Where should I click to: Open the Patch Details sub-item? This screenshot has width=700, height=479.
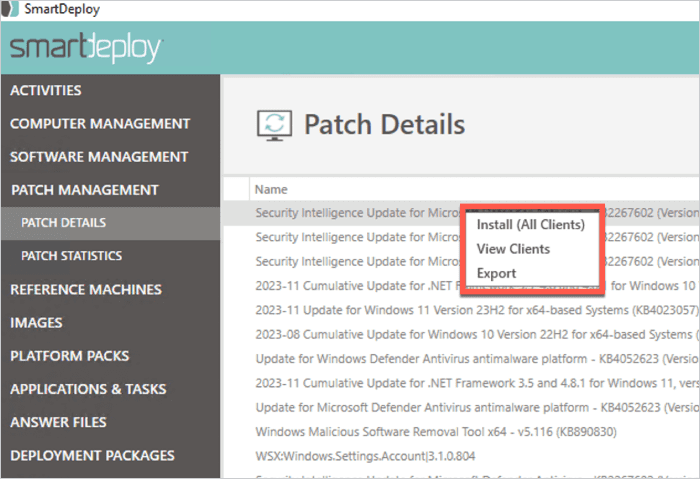click(110, 223)
